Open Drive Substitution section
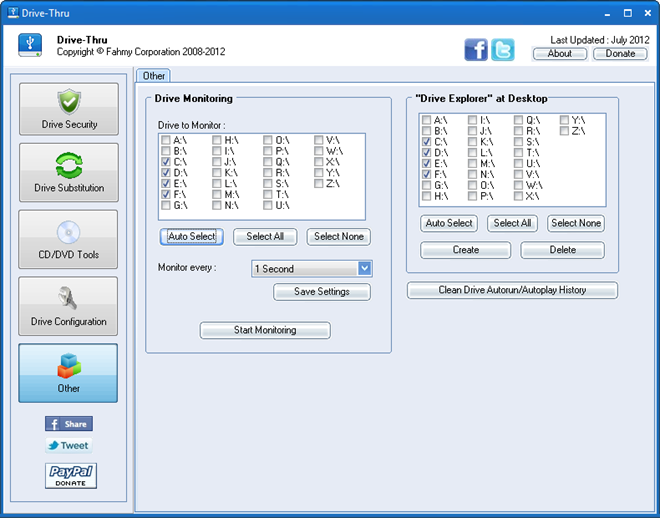Screen dimensions: 660x518 [68, 172]
